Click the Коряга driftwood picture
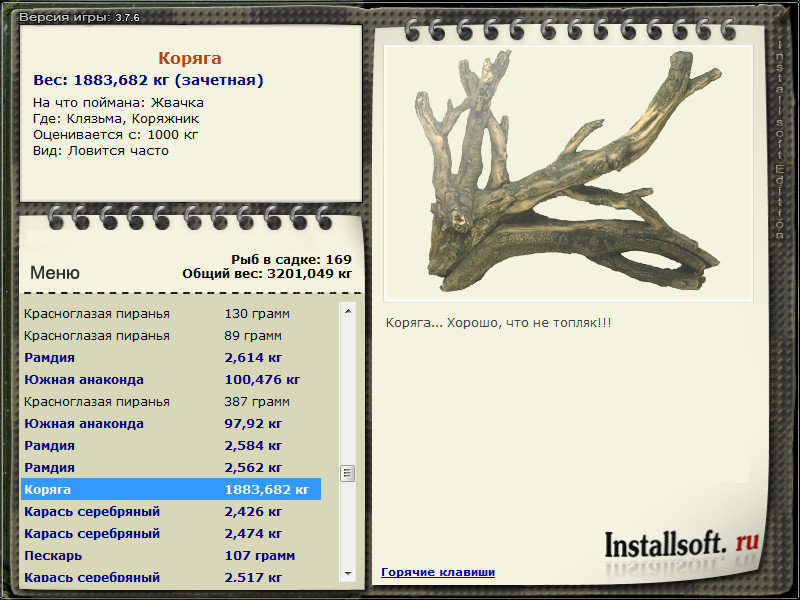Viewport: 800px width, 600px height. (x=568, y=173)
